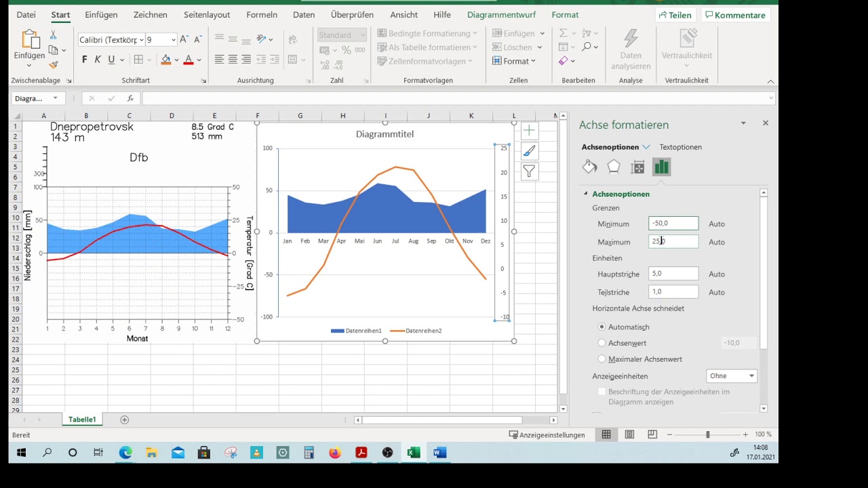Click the Teilen share button
This screenshot has height=488, width=868.
coord(675,15)
